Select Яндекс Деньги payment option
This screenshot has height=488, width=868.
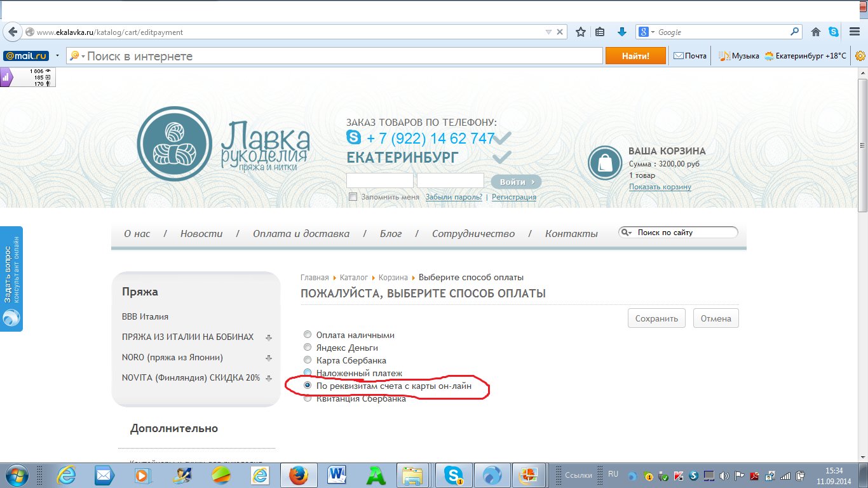click(308, 348)
